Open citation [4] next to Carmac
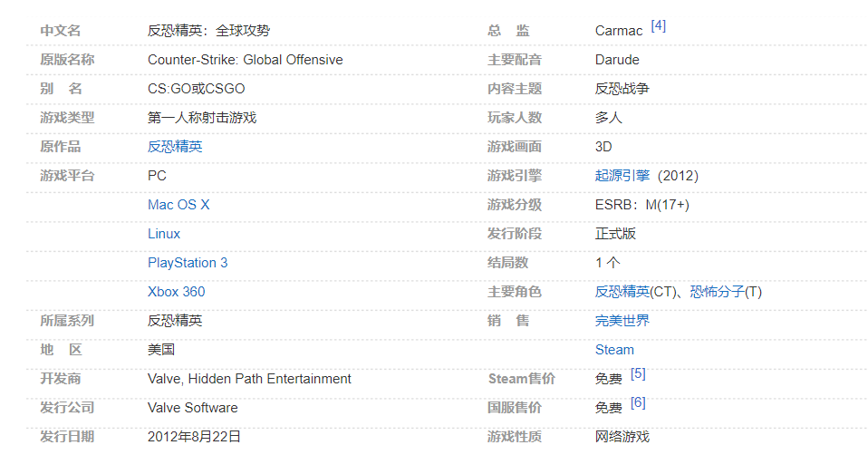Viewport: 868px width, 474px height. coord(658,26)
